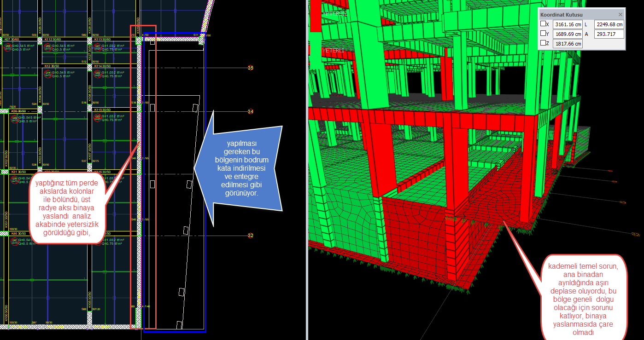This screenshot has width=644, height=340.
Task: Click the L length field showing 2249.68 cm
Action: point(609,24)
